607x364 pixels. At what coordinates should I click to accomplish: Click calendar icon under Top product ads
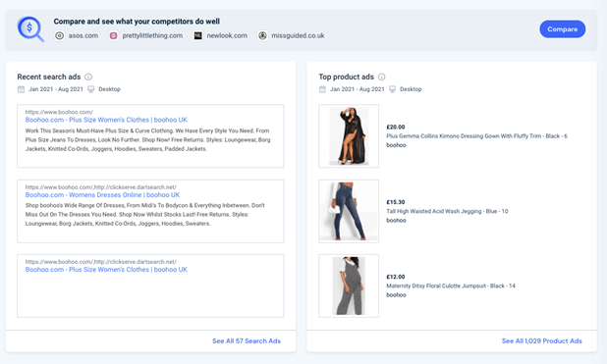click(322, 89)
